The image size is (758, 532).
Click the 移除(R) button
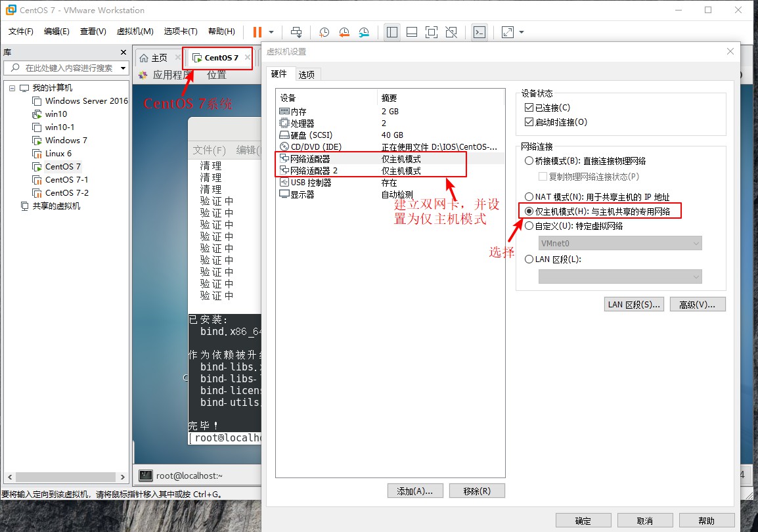[477, 491]
